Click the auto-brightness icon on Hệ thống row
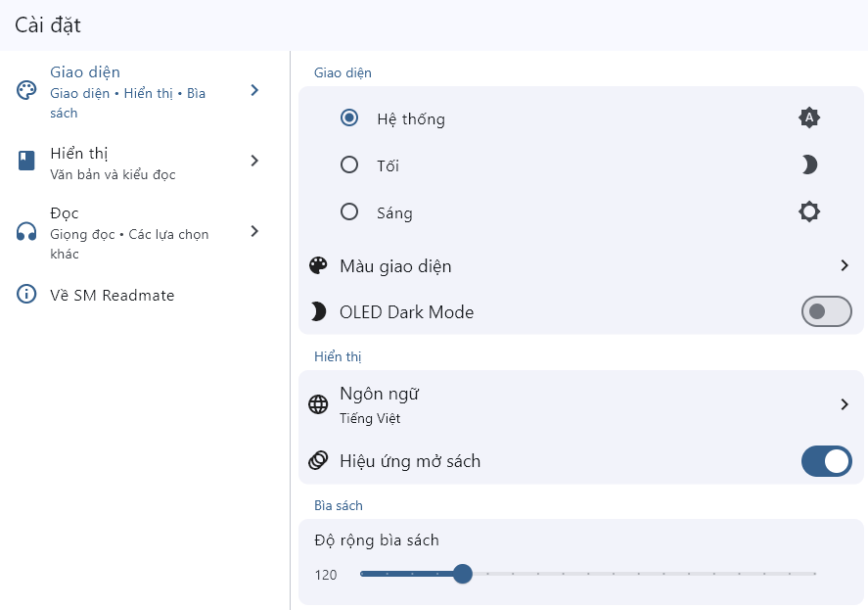The height and width of the screenshot is (610, 868). click(808, 118)
